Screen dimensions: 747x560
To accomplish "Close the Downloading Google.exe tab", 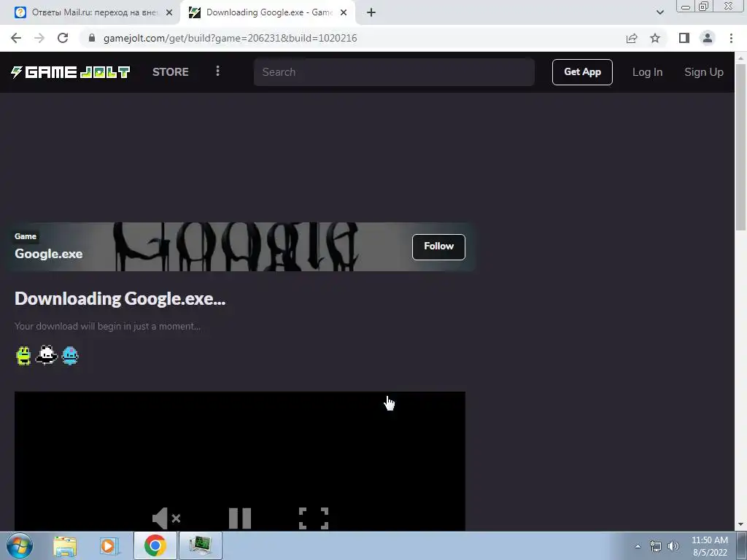I will (344, 12).
